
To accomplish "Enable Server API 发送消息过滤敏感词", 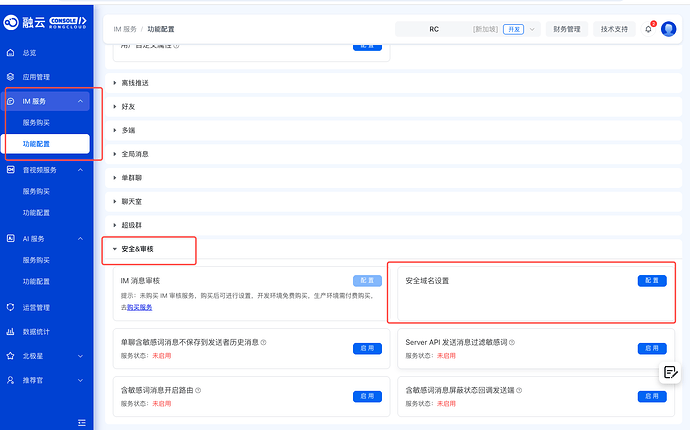I will [x=651, y=348].
